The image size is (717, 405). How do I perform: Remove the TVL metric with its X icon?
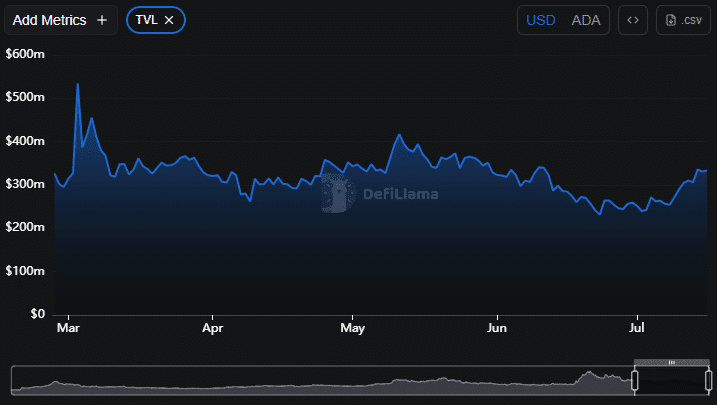pyautogui.click(x=169, y=20)
